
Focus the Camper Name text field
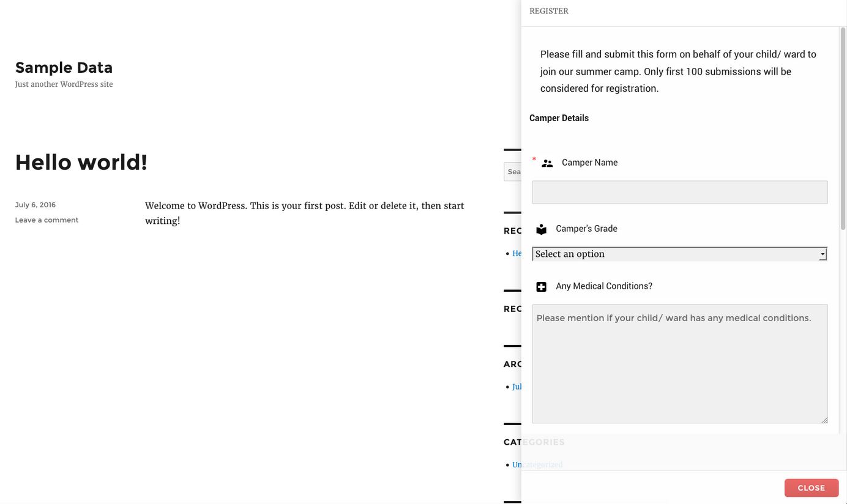(x=679, y=192)
